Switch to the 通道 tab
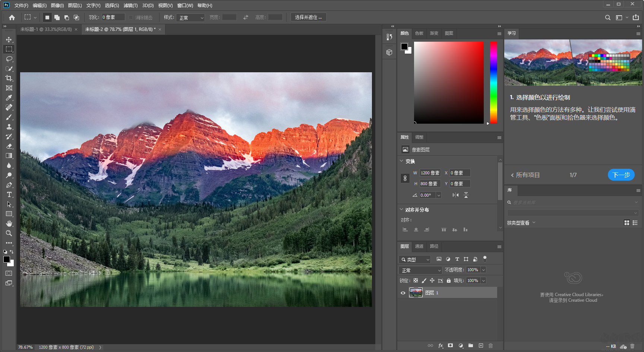Image resolution: width=644 pixels, height=352 pixels. 419,246
